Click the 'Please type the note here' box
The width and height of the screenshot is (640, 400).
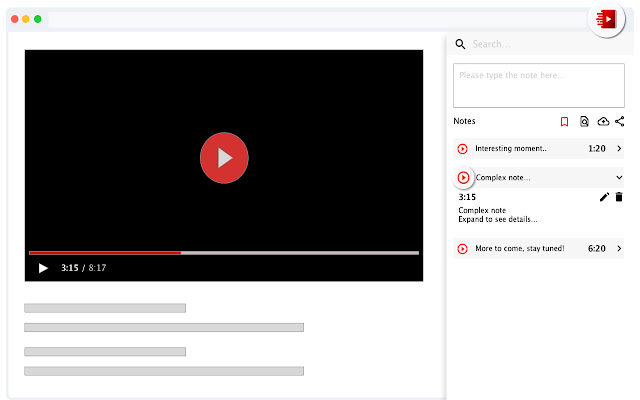538,85
